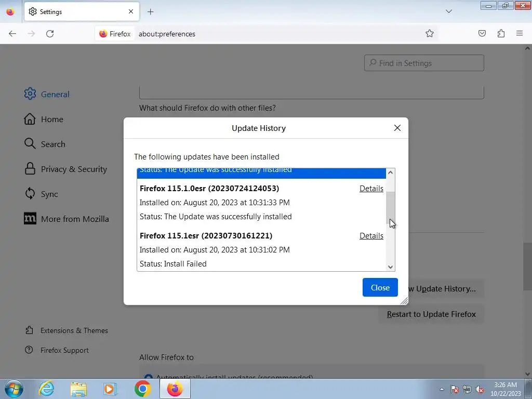Click the Firefox identity icon in address bar
The image size is (532, 399).
115,34
